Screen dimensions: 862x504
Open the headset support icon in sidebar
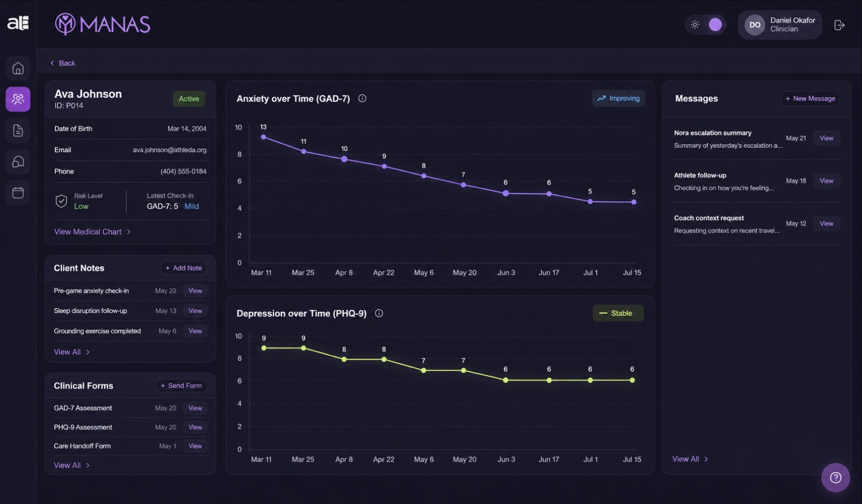coord(18,161)
